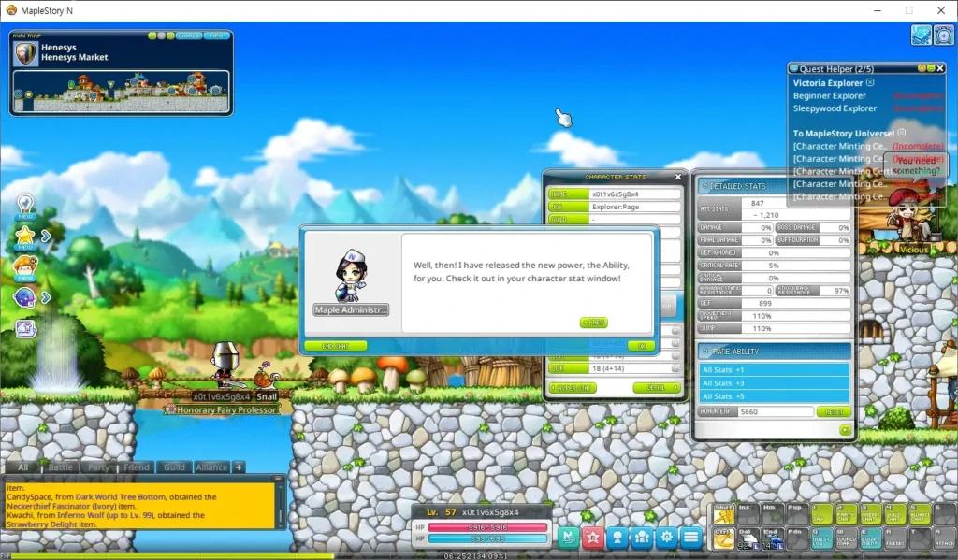Open the orange mushroom icon on the left sidebar
Image resolution: width=958 pixels, height=560 pixels.
point(25,268)
